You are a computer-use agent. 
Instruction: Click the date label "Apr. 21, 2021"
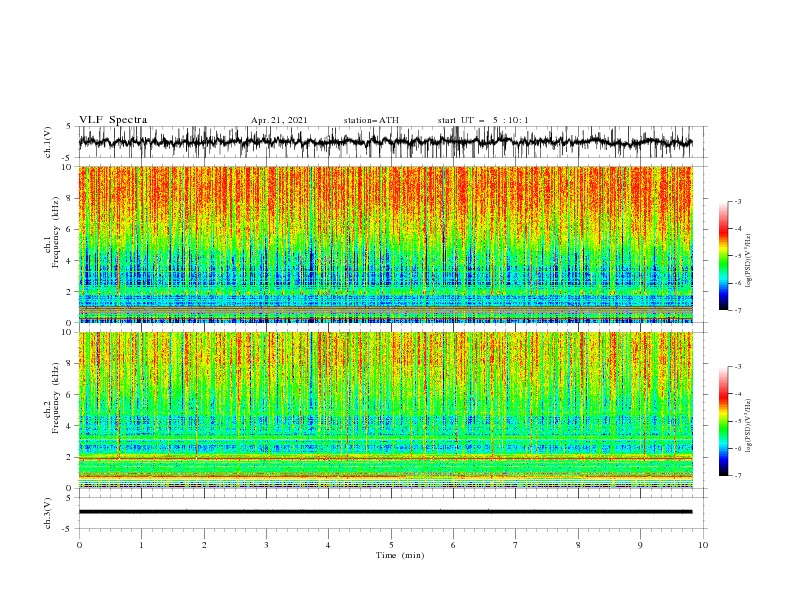[x=279, y=120]
